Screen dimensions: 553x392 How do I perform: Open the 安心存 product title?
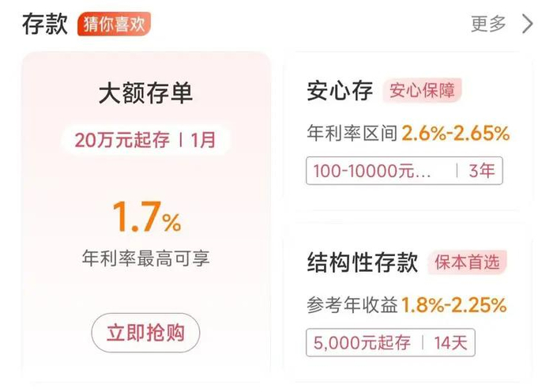point(340,92)
